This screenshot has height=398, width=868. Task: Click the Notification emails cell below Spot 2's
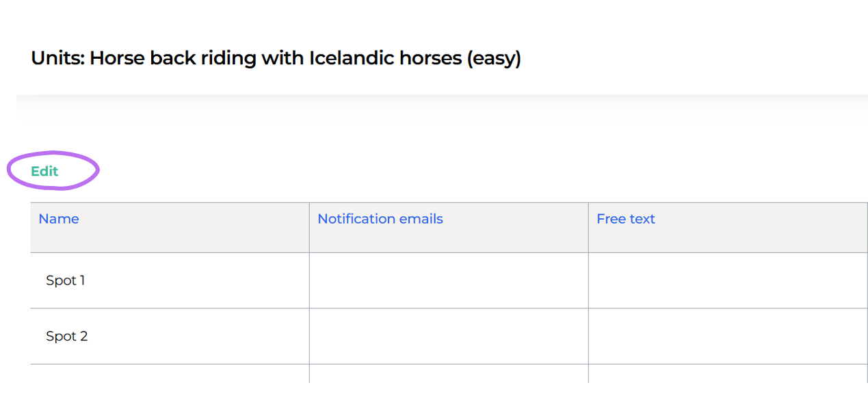[x=449, y=374]
